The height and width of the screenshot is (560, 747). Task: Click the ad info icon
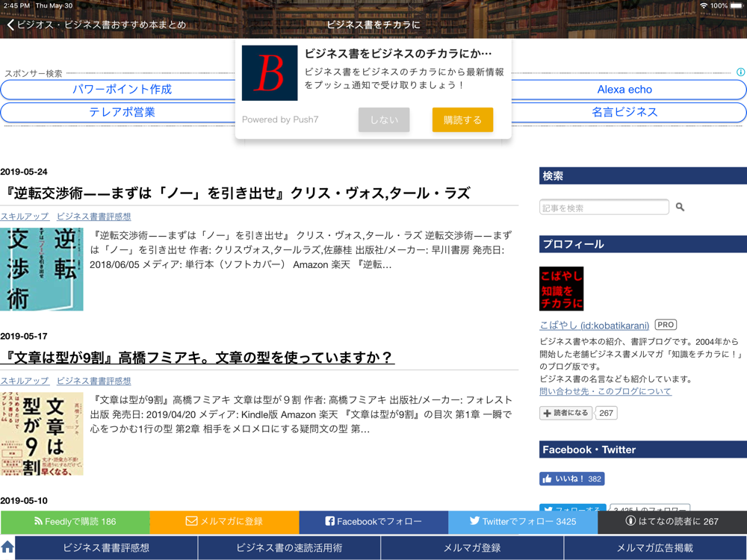coord(740,72)
